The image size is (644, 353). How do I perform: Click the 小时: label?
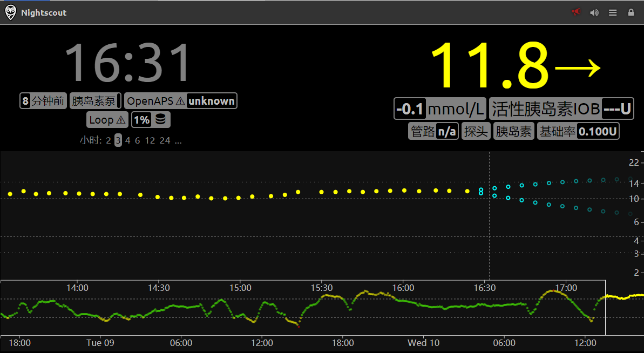[x=90, y=140]
